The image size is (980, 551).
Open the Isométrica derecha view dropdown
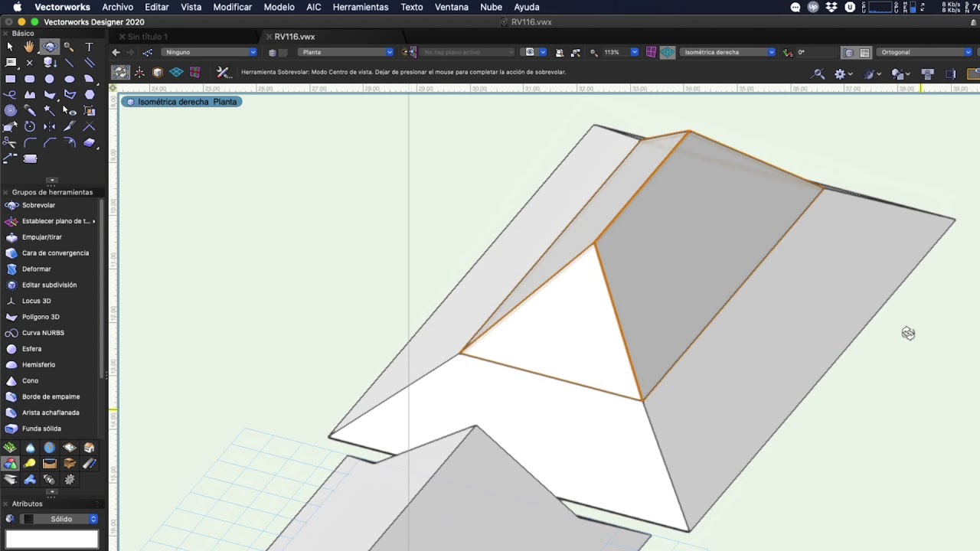[727, 52]
